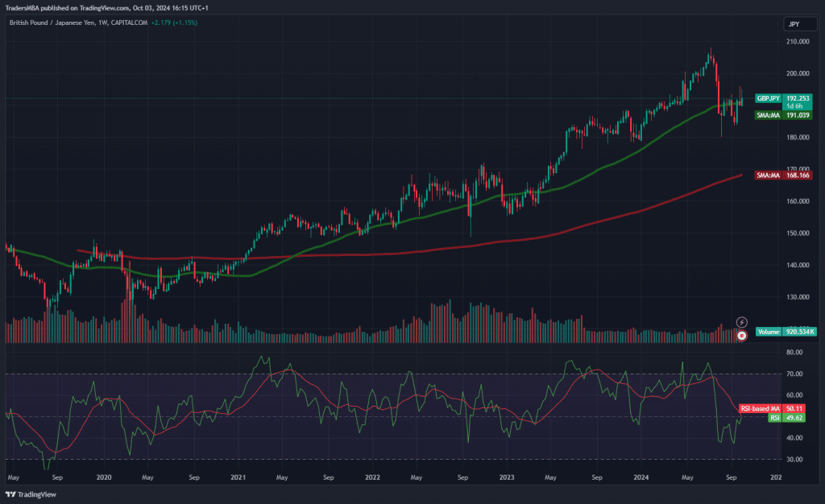Click the lightning bolt event icon
825x504 pixels.
point(742,322)
